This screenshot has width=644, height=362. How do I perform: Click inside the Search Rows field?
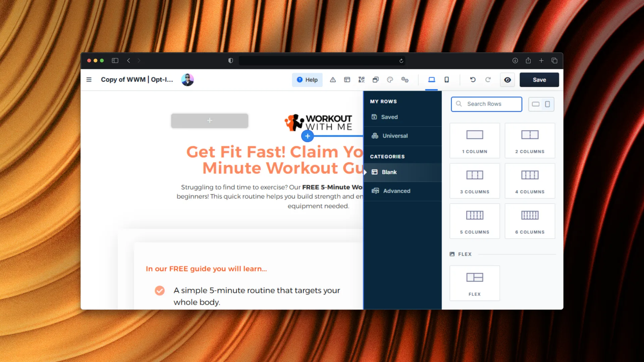click(486, 104)
